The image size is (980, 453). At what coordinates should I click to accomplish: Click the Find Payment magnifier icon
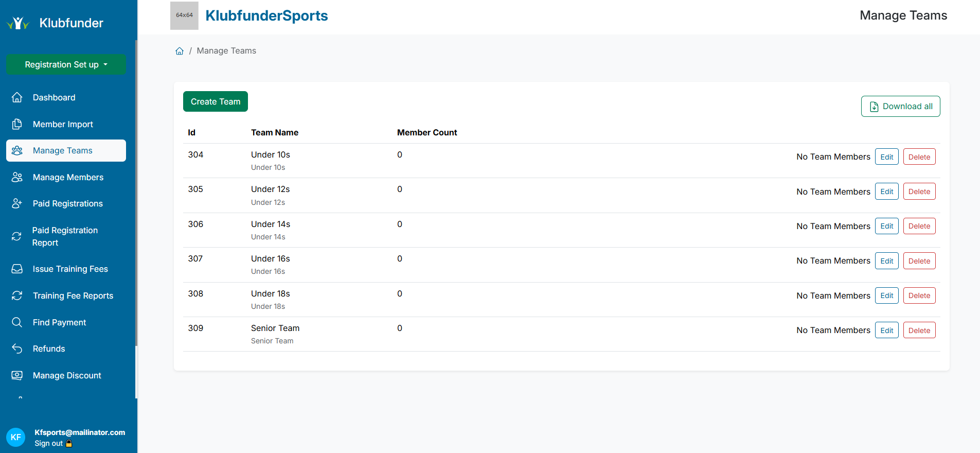(17, 322)
